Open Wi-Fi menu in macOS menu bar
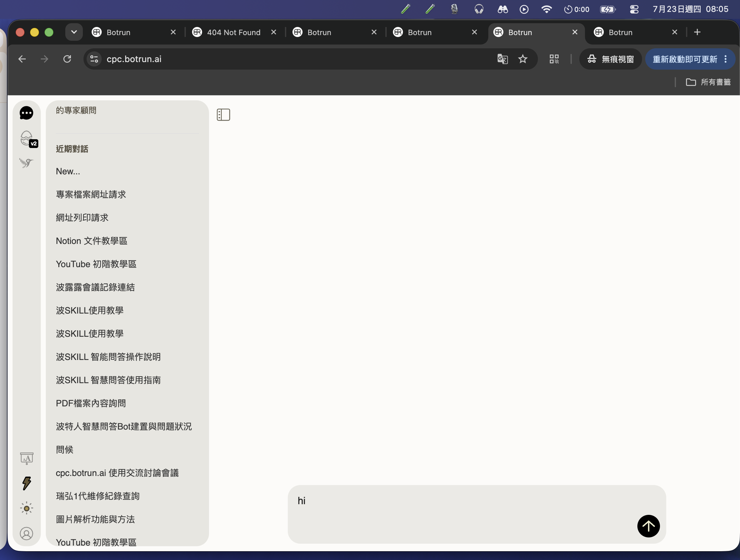Image resolution: width=740 pixels, height=560 pixels. point(546,9)
